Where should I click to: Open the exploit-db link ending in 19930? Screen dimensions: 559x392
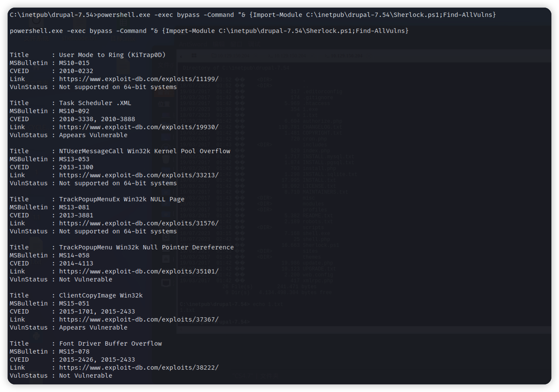139,127
